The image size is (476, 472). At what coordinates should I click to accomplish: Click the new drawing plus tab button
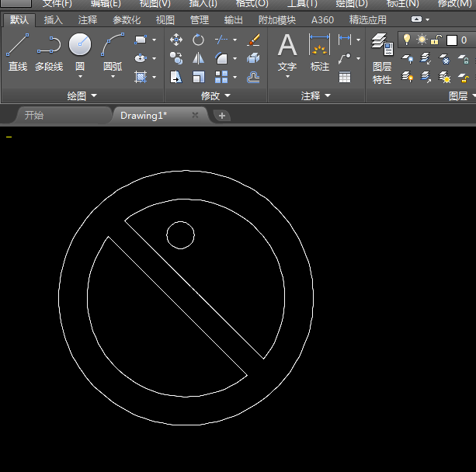coord(222,116)
